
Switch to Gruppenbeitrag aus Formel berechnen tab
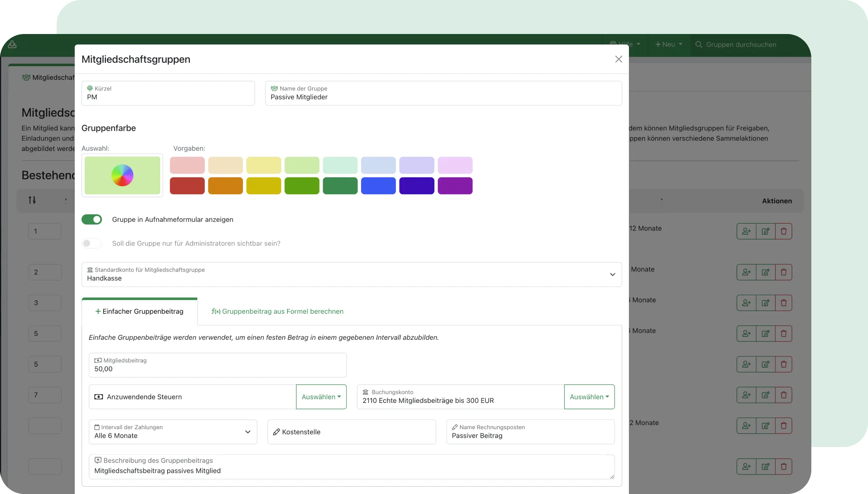tap(277, 311)
